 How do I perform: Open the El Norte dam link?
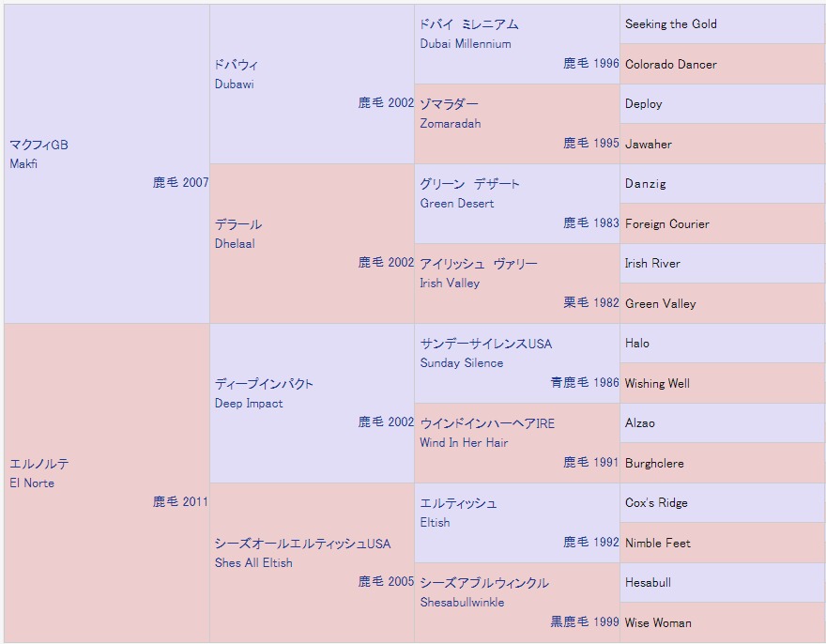click(32, 483)
